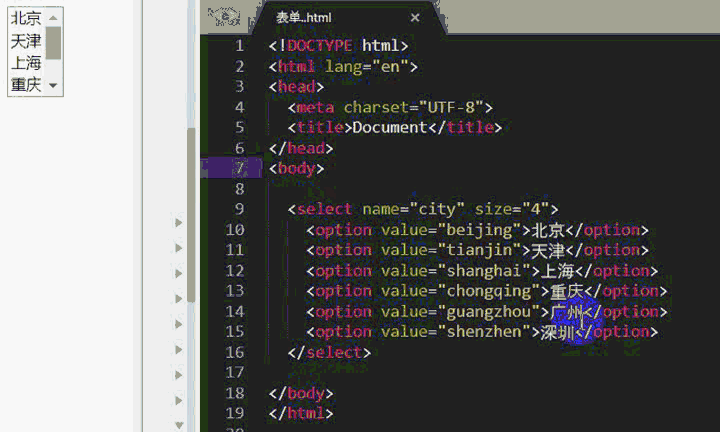This screenshot has height=432, width=720.
Task: Click the browser page vertical scrollbar thumb
Action: [x=191, y=215]
